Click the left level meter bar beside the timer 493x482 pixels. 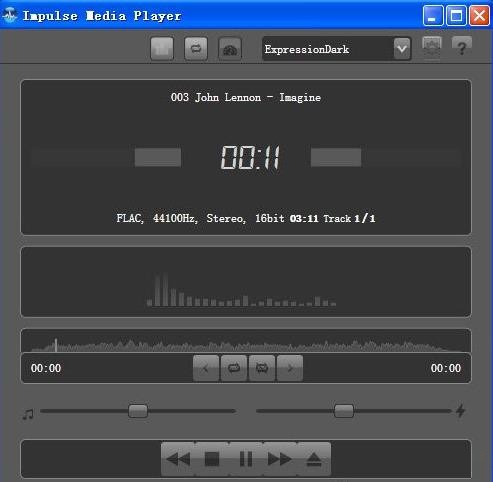(158, 157)
